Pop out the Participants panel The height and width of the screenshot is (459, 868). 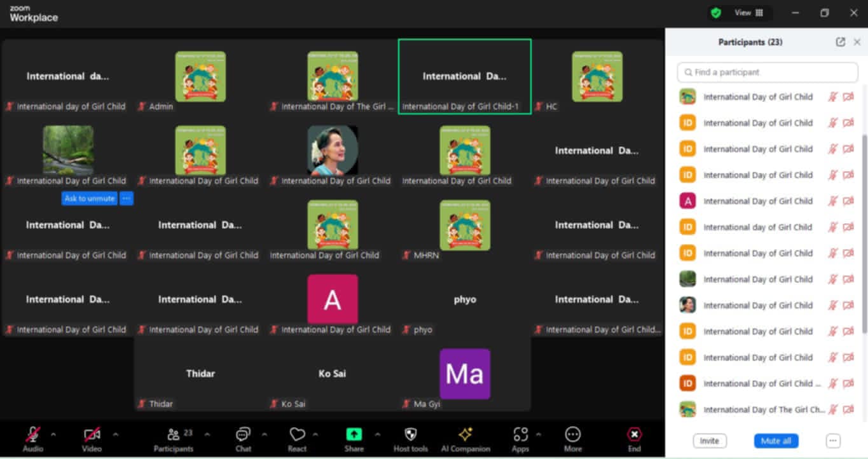[840, 42]
